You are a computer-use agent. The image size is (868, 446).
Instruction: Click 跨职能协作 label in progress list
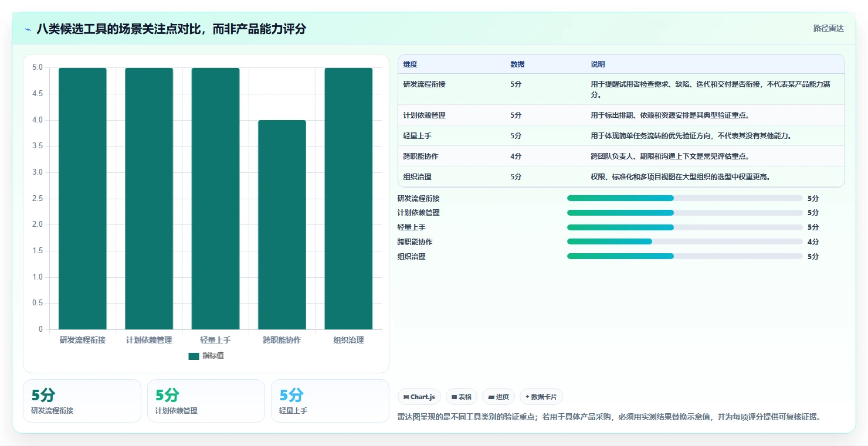click(x=415, y=242)
